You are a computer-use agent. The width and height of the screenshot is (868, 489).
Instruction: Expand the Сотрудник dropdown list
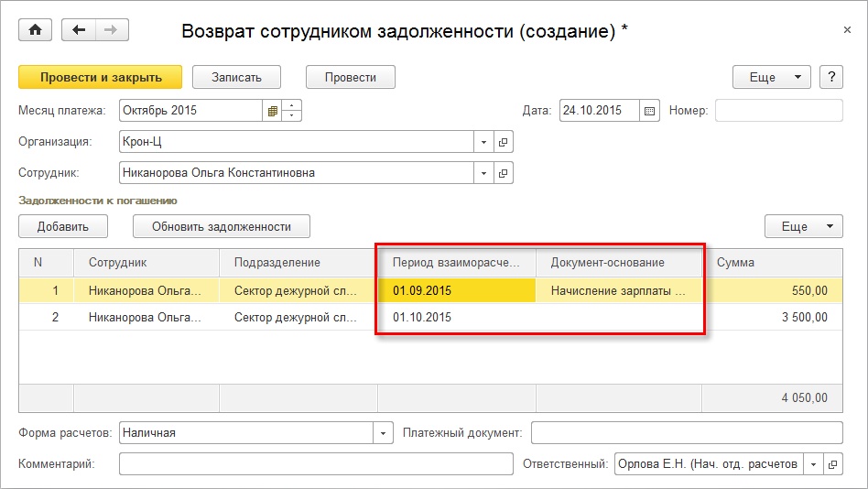click(x=484, y=172)
